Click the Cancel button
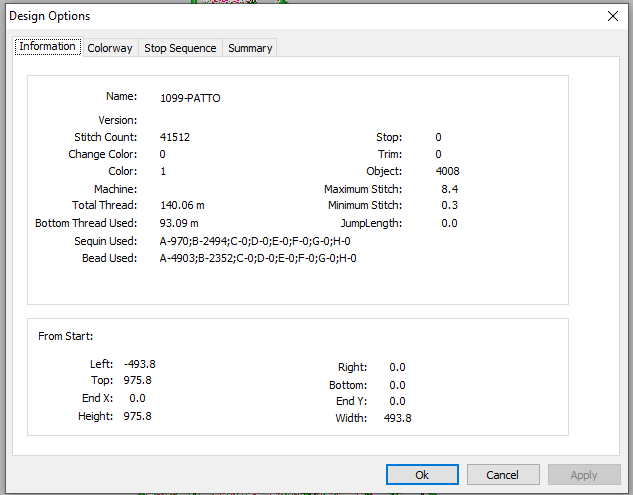This screenshot has height=495, width=633. tap(503, 474)
